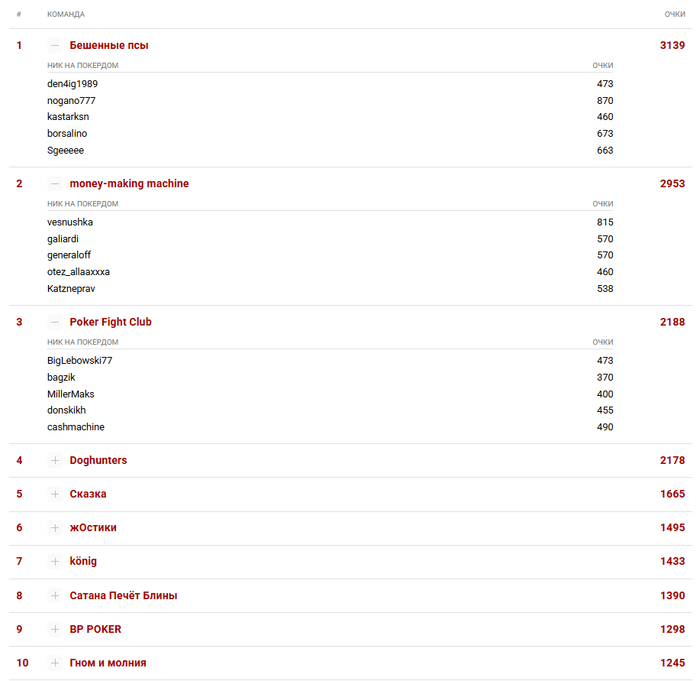Select player vesnushka in the list
Image resolution: width=700 pixels, height=681 pixels.
tap(70, 222)
